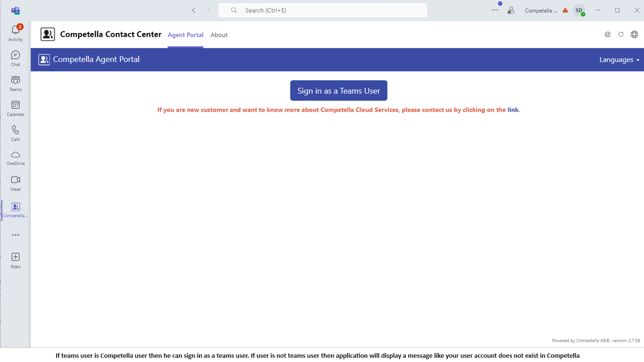Click the Microsoft Teams logo icon
The image size is (644, 362).
click(x=16, y=10)
